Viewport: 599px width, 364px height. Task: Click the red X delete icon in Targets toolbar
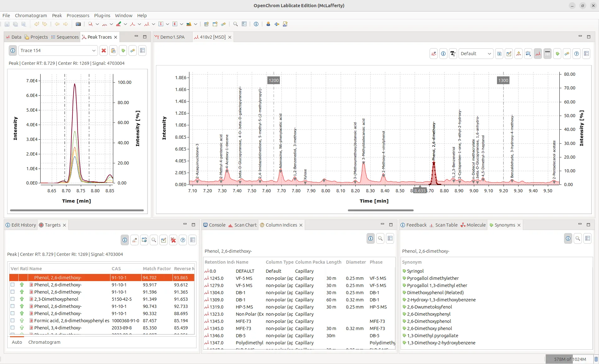click(173, 240)
